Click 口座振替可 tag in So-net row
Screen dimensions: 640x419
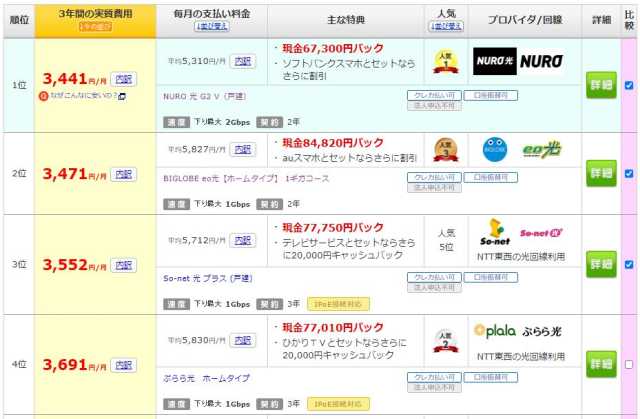point(491,277)
